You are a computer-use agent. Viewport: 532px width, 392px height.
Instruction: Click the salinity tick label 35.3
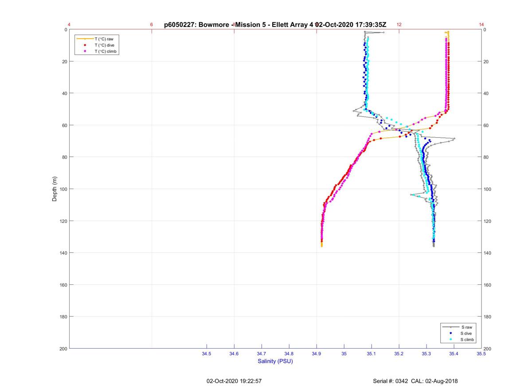click(x=426, y=354)
